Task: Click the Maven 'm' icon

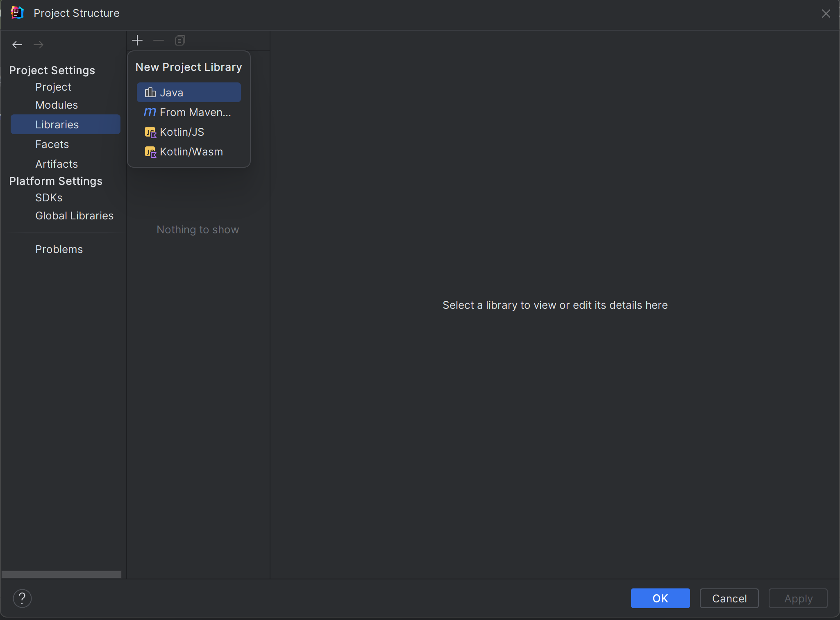Action: [150, 112]
